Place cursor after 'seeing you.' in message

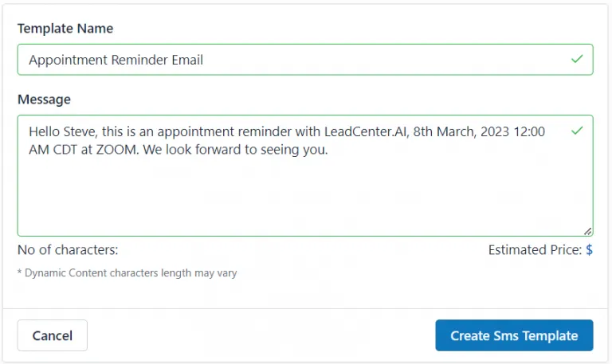(x=329, y=150)
